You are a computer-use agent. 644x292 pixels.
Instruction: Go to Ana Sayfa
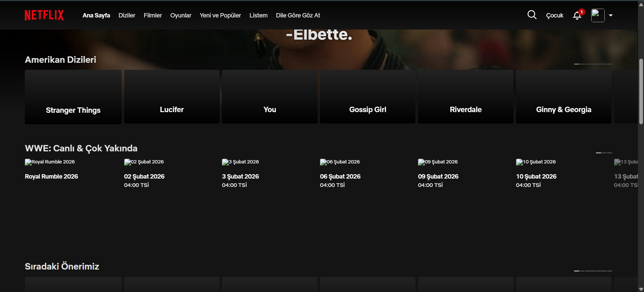point(96,15)
